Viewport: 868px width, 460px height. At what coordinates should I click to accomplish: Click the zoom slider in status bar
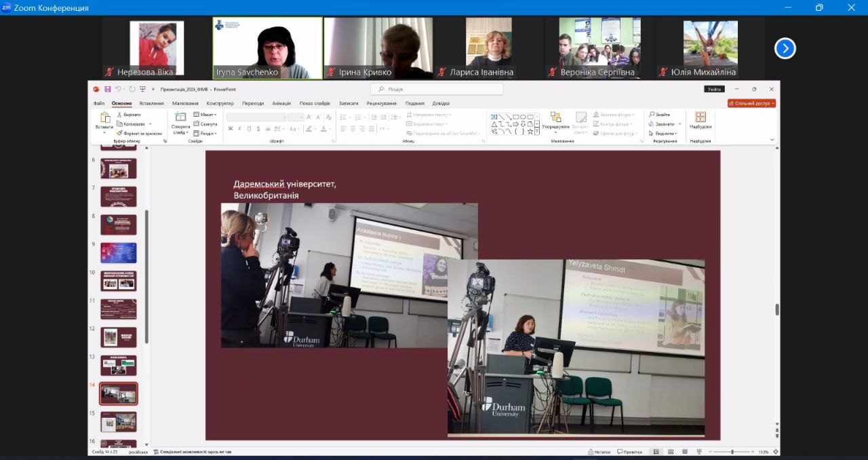coord(732,452)
